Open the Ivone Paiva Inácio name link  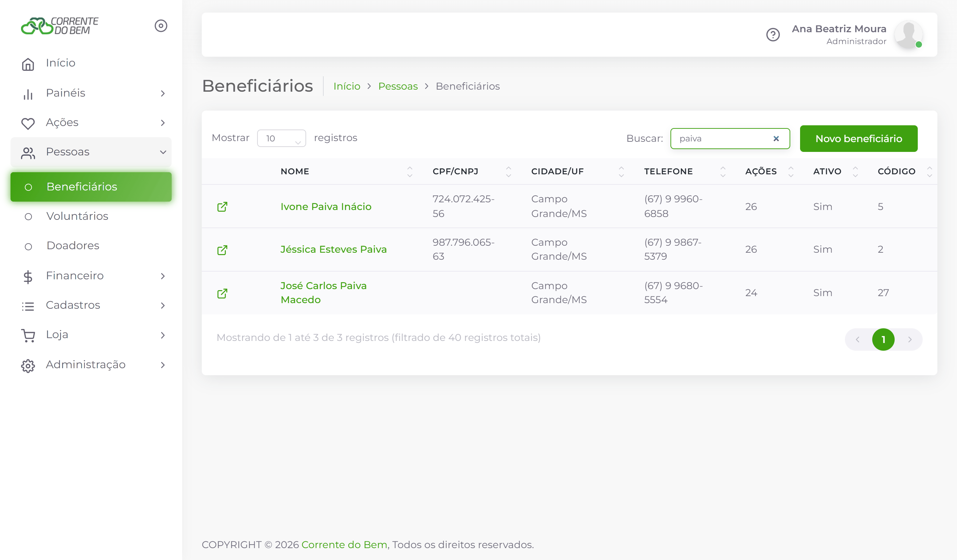326,206
